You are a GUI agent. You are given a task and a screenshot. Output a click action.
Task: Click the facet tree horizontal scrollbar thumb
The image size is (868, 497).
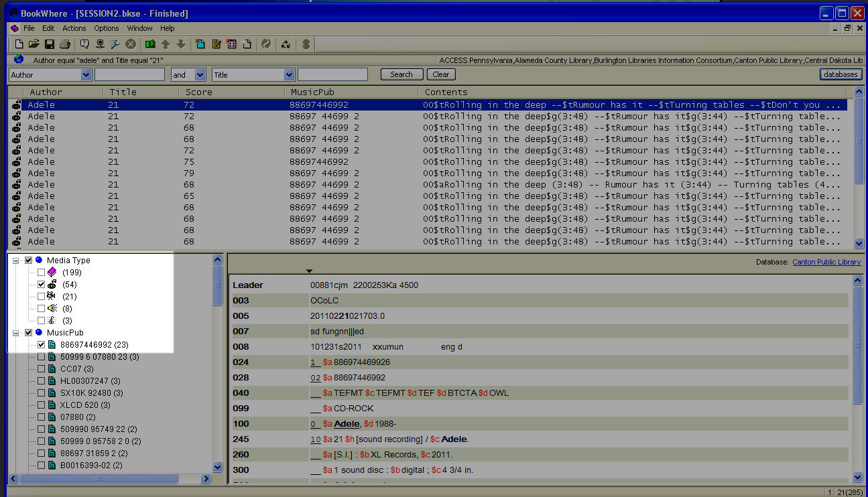tap(99, 478)
